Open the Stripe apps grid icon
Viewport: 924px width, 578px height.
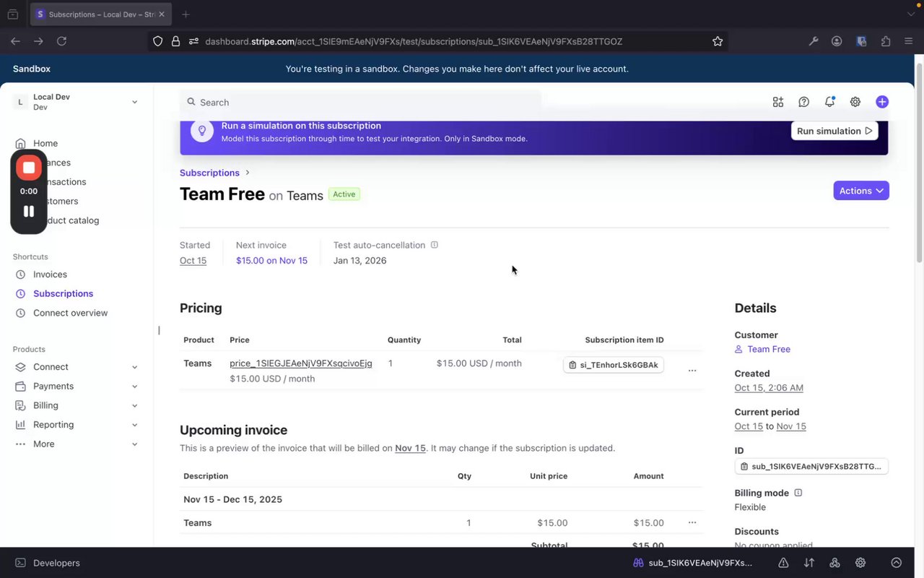(777, 102)
